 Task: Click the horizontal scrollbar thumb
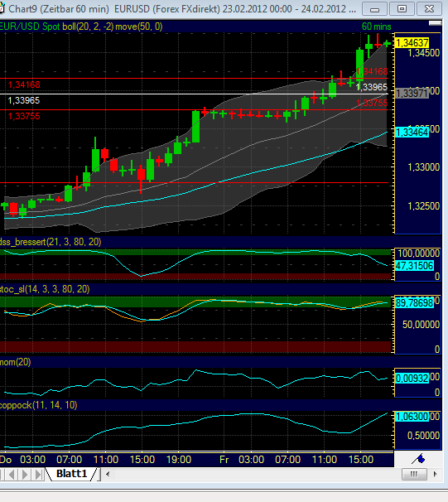tap(414, 474)
